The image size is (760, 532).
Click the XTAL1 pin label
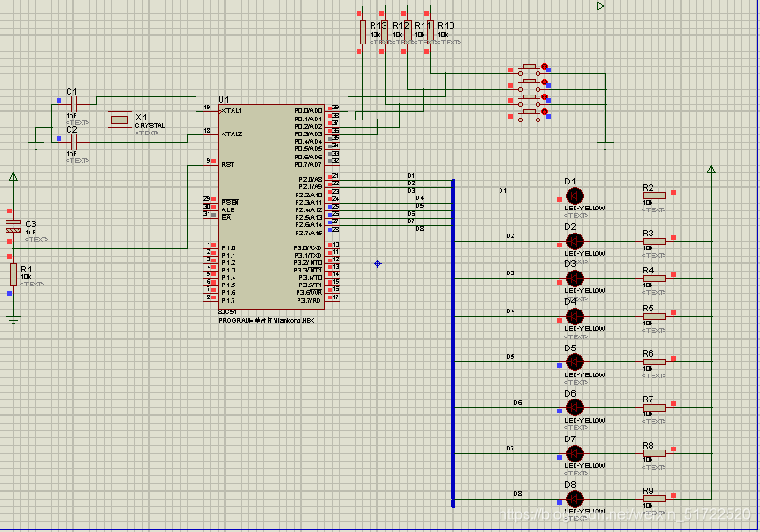pos(231,111)
